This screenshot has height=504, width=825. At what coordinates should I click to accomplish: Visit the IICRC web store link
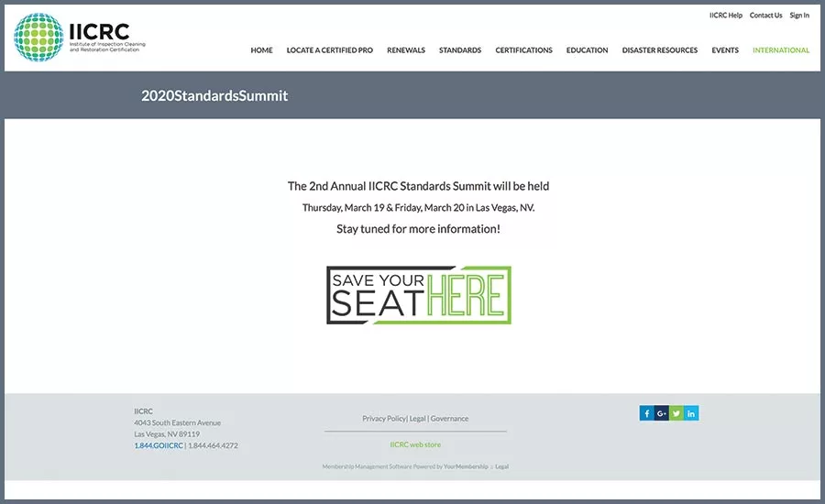tap(415, 444)
